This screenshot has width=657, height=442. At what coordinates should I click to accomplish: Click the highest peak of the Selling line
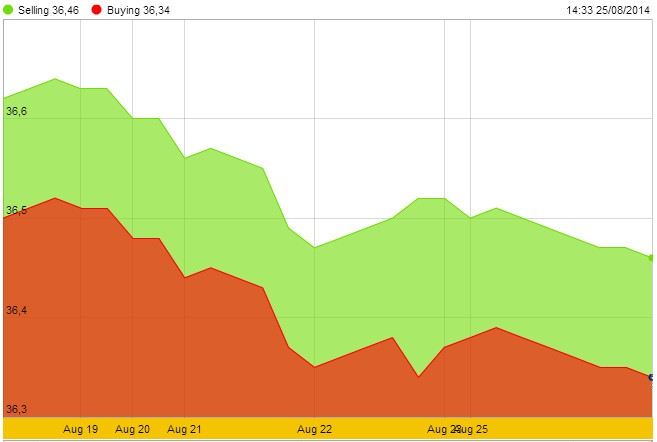click(x=55, y=78)
